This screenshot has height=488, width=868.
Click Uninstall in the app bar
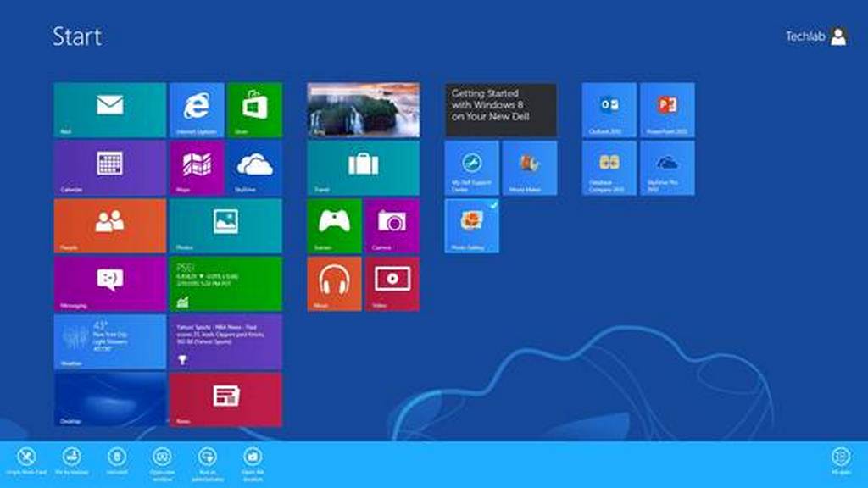(x=117, y=462)
